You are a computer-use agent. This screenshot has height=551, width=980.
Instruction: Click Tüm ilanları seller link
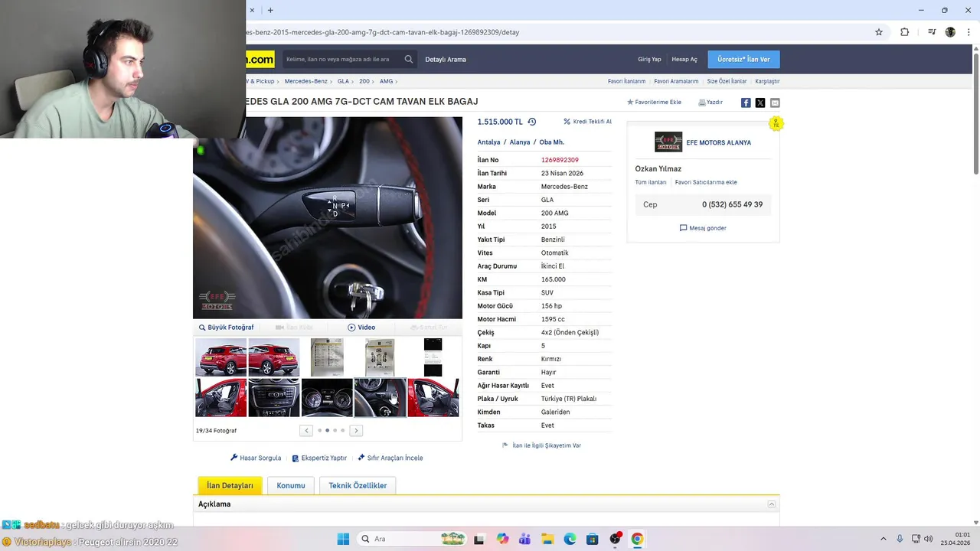651,182
